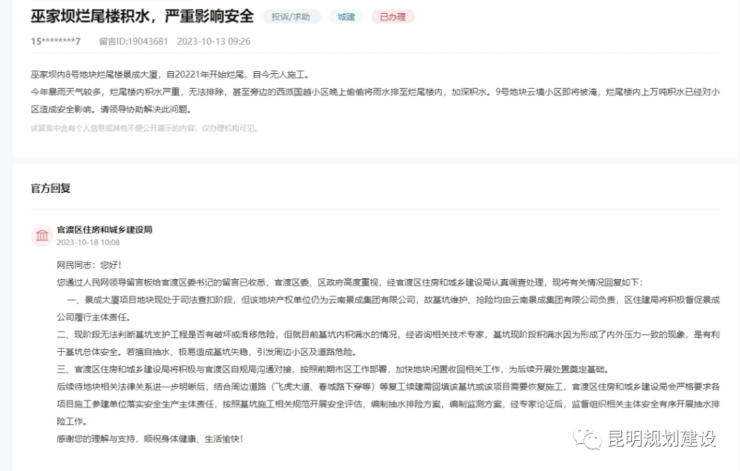Click the reply paragraph starting with 一、景成大厦
Screen dimensions: 740x471
[370, 300]
